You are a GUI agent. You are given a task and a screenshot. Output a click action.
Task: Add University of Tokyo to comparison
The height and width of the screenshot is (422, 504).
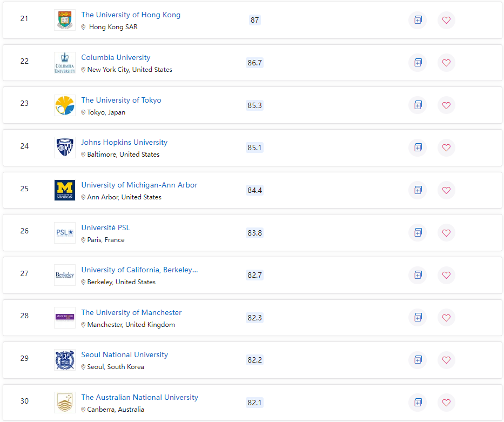(418, 105)
